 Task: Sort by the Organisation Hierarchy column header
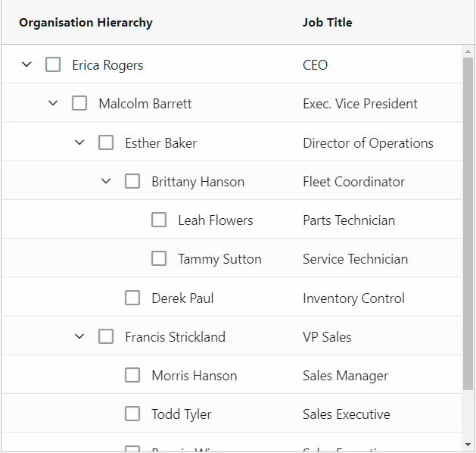click(x=86, y=23)
